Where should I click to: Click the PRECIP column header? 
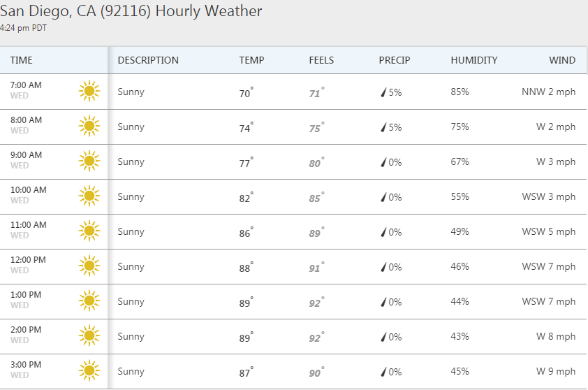pyautogui.click(x=395, y=60)
